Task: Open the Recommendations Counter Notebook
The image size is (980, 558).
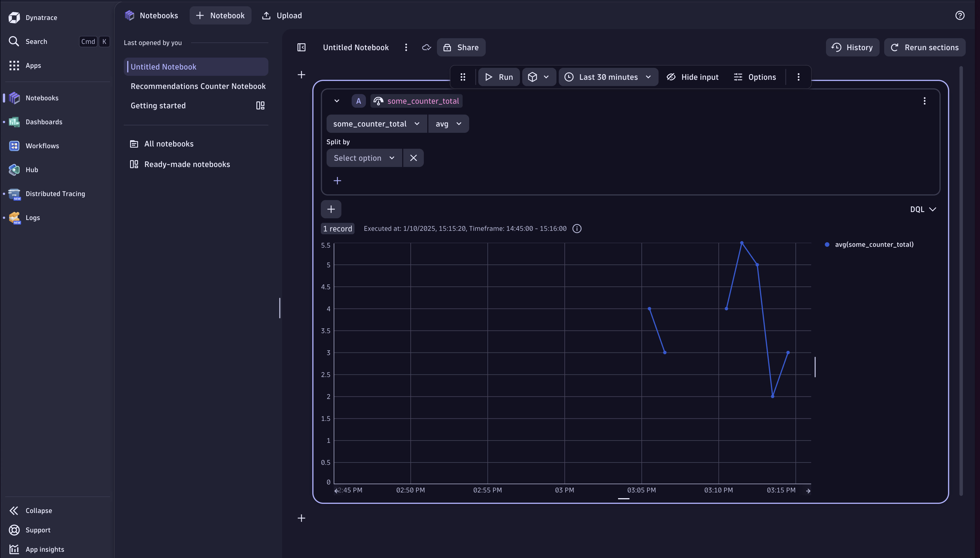Action: pyautogui.click(x=198, y=86)
